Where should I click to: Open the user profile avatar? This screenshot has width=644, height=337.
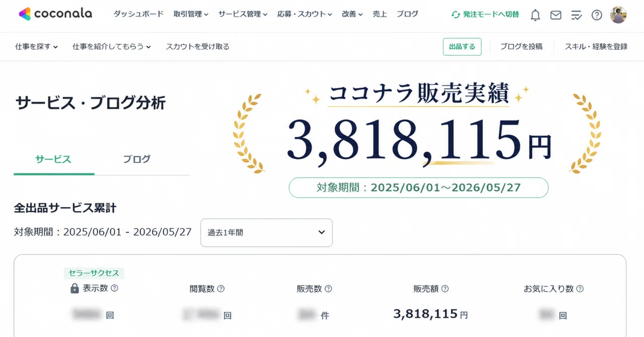(x=618, y=15)
